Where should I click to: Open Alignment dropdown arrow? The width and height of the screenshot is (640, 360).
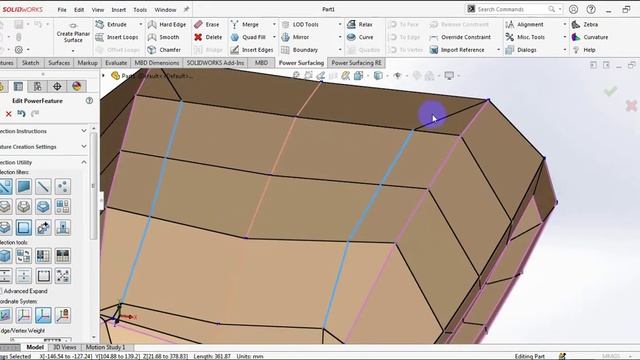pos(564,24)
